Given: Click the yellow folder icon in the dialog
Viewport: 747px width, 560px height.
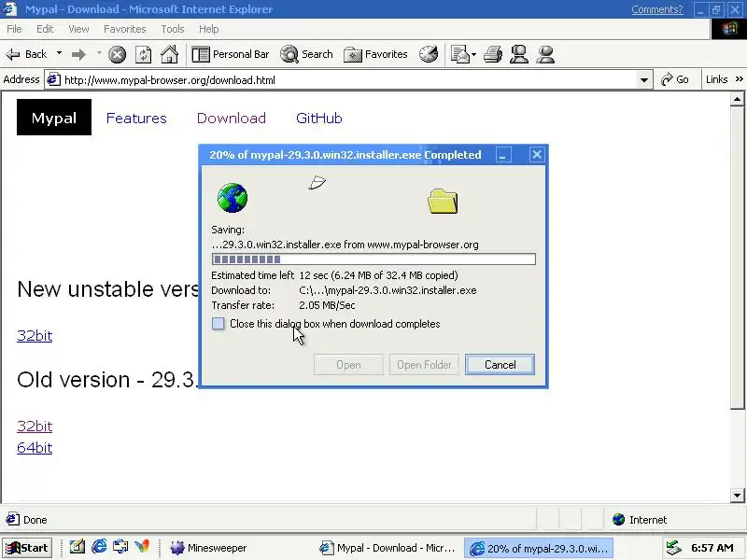Looking at the screenshot, I should pyautogui.click(x=443, y=201).
